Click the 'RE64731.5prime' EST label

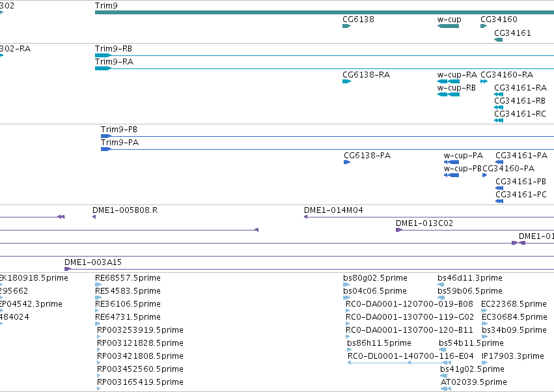pos(128,317)
